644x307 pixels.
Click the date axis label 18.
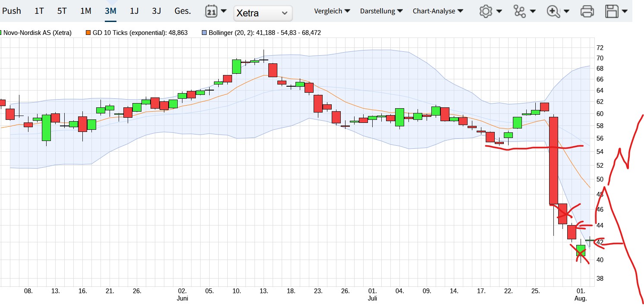click(291, 291)
